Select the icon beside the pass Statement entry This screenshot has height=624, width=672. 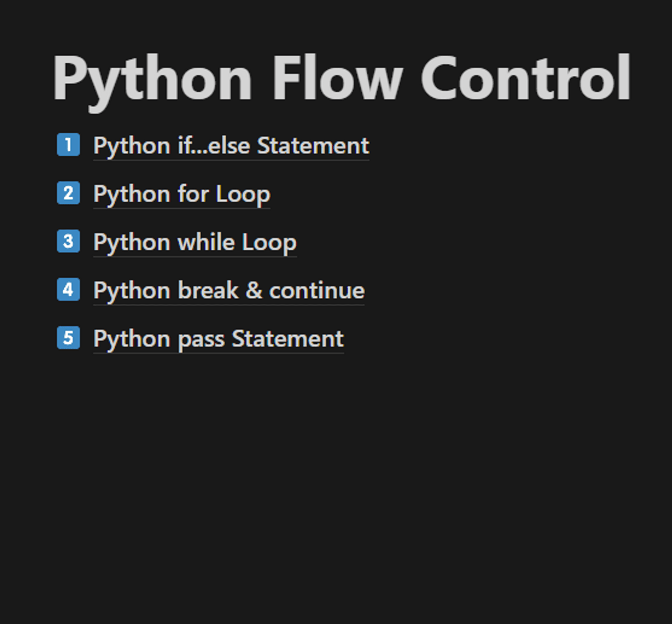[68, 338]
